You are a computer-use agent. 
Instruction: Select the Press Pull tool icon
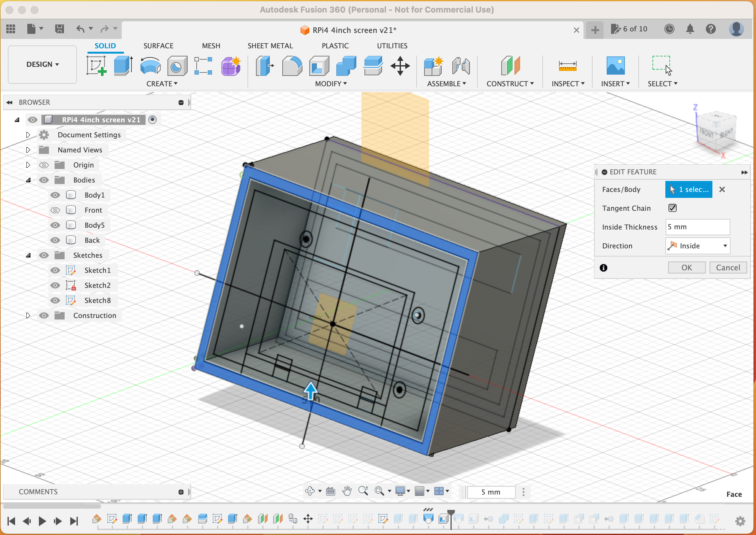265,66
